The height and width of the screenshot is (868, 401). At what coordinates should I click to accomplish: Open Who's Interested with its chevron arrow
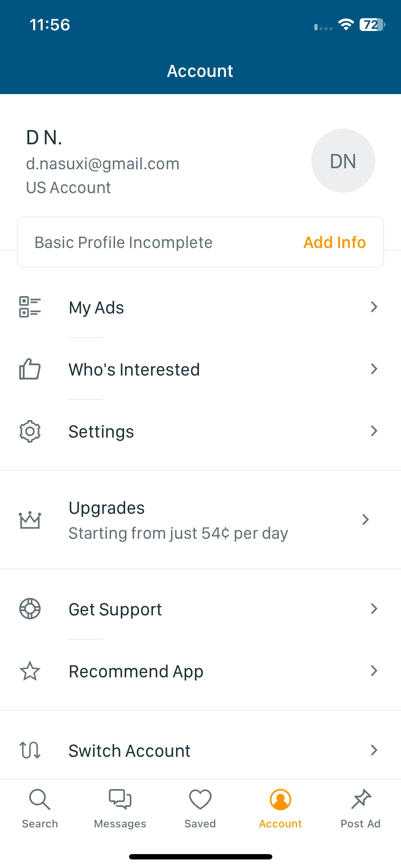pyautogui.click(x=374, y=369)
